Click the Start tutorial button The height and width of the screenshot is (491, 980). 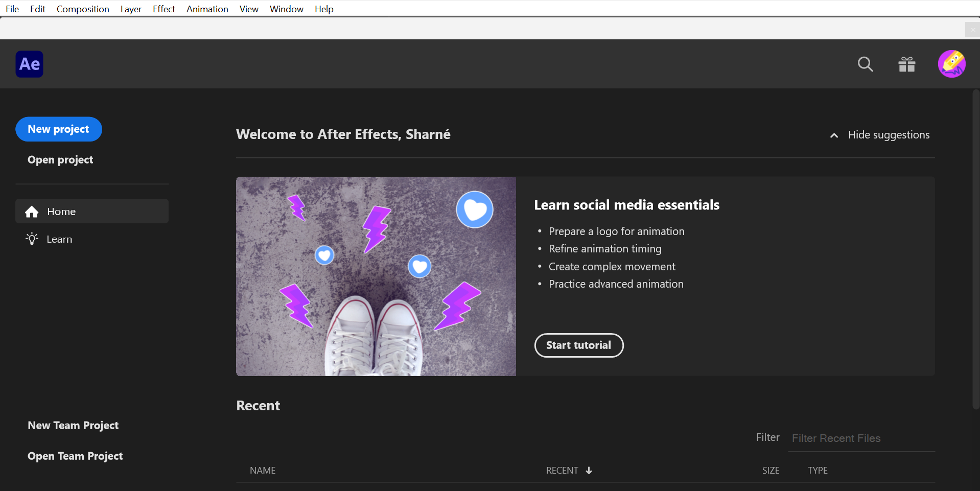[x=579, y=345]
